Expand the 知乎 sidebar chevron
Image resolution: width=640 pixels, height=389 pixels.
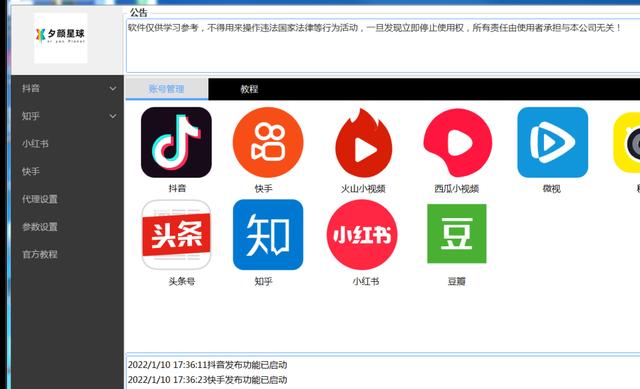pyautogui.click(x=113, y=116)
